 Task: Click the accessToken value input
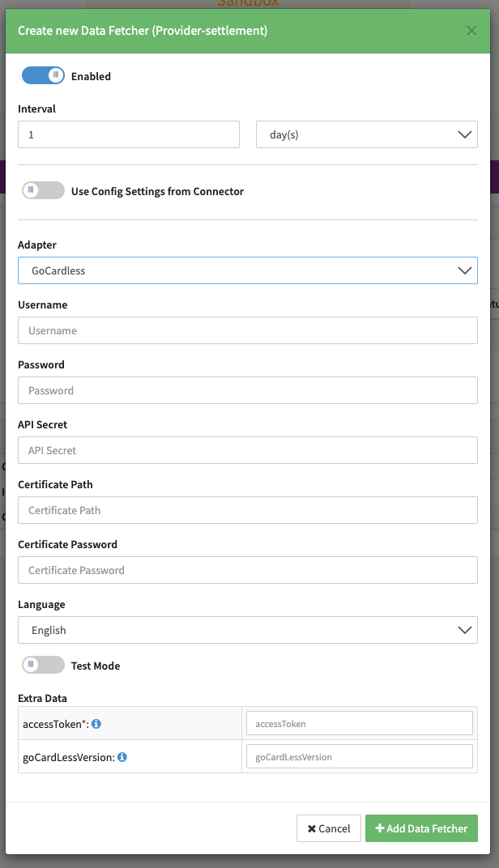click(359, 723)
